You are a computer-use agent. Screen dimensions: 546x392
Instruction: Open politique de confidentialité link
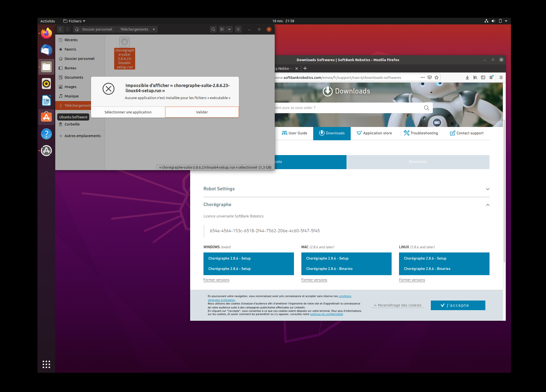click(326, 314)
